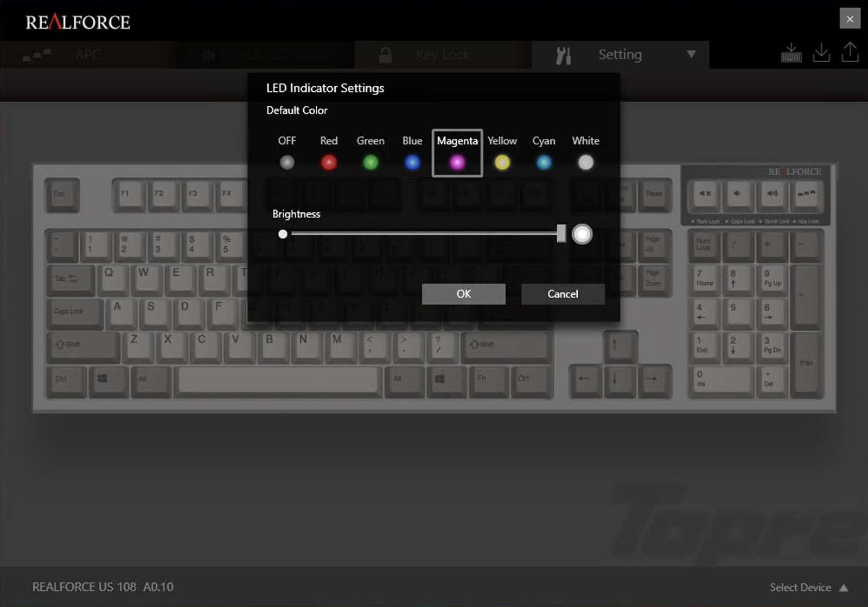Click the download arrow icon in top bar
The width and height of the screenshot is (868, 607).
821,53
